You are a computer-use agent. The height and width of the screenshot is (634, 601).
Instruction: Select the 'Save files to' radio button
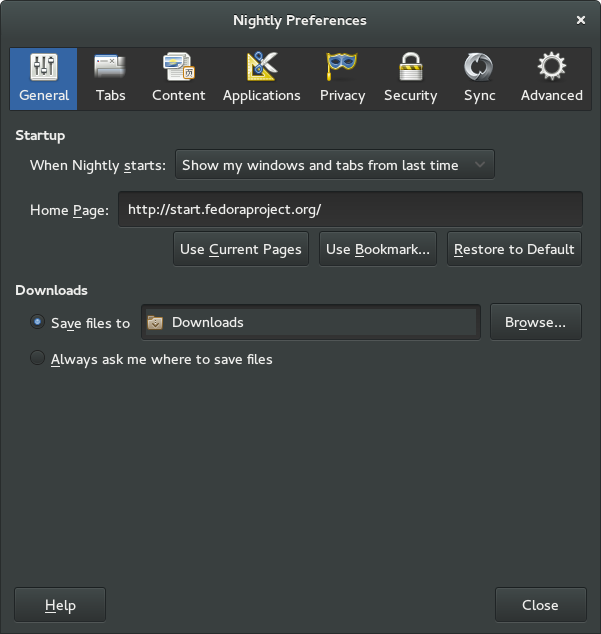point(38,322)
